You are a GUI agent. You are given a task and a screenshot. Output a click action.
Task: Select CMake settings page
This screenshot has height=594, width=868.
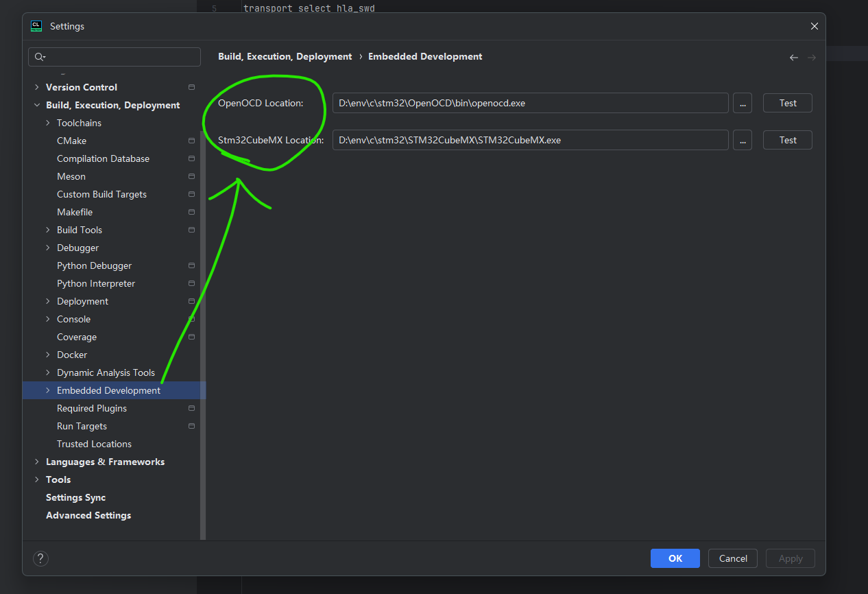click(71, 141)
